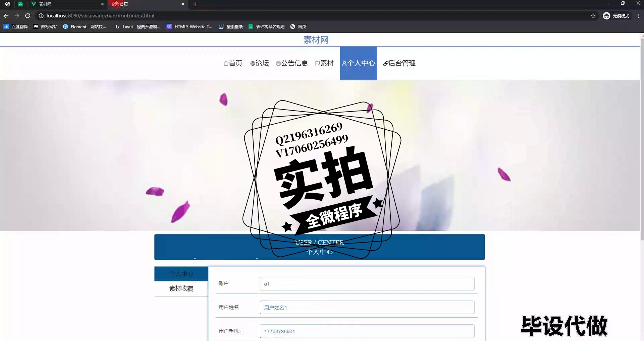
Task: Open the 搜索壁纸 bookmark
Action: tap(231, 26)
